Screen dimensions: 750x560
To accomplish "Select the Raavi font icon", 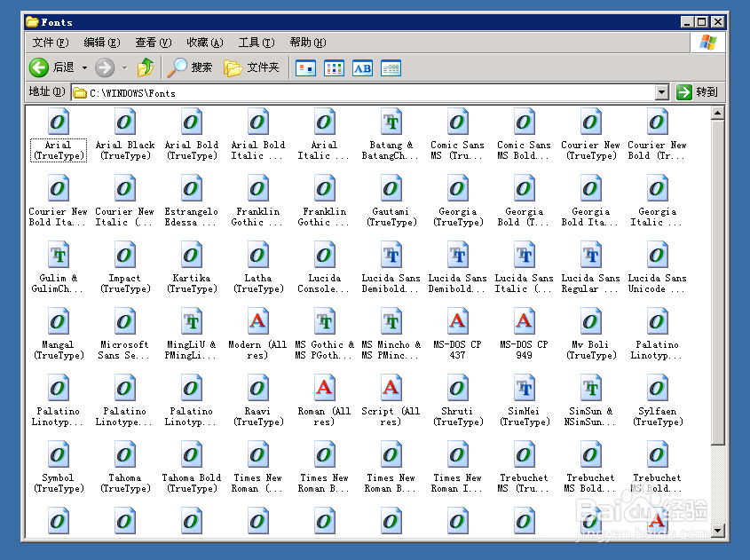I will click(257, 388).
